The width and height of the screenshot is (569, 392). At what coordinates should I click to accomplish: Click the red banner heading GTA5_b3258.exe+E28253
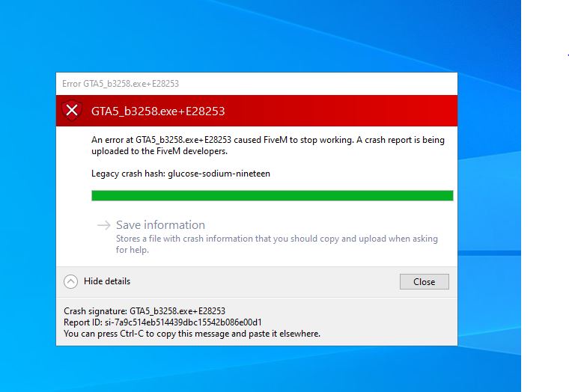coord(158,111)
